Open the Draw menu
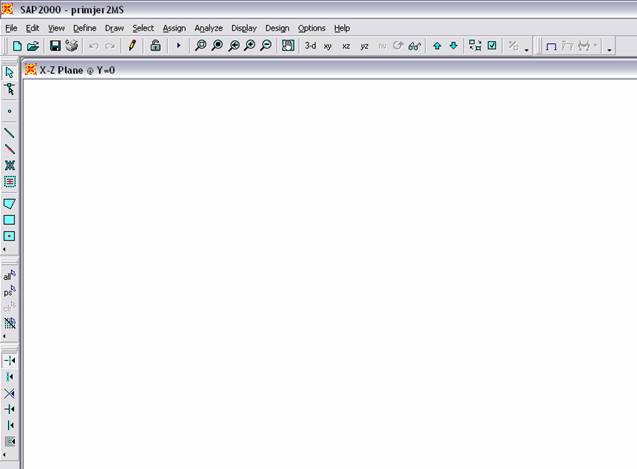637x469 pixels. pos(114,28)
